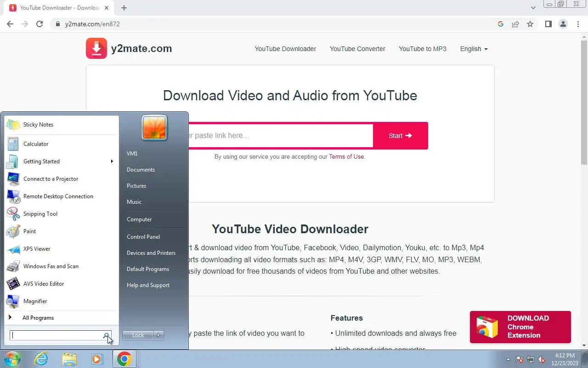Open Music from Start menu
This screenshot has width=588, height=368.
click(134, 202)
